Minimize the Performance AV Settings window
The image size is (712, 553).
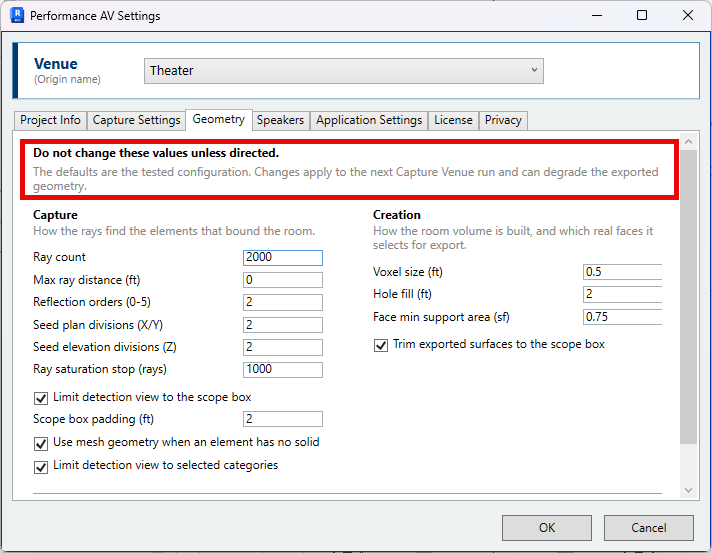coord(597,15)
